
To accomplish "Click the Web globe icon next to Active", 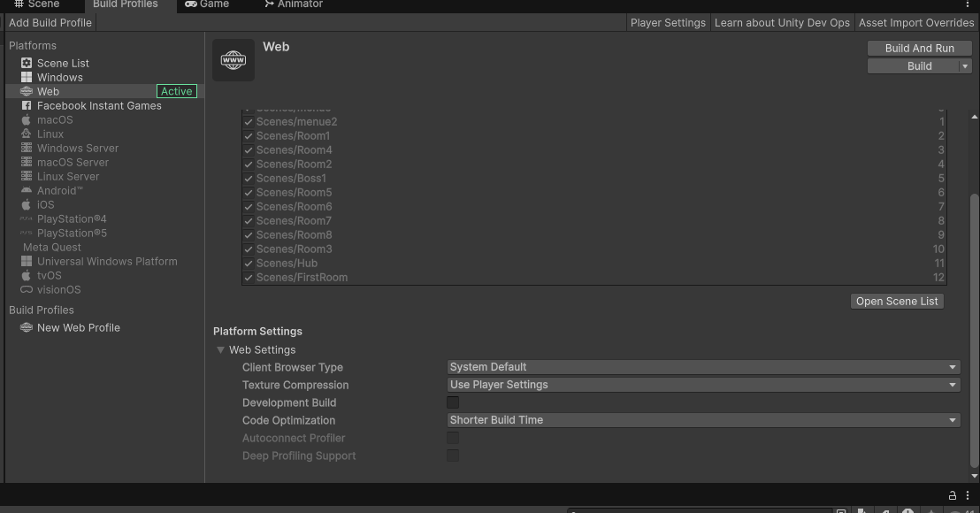I will pos(27,91).
